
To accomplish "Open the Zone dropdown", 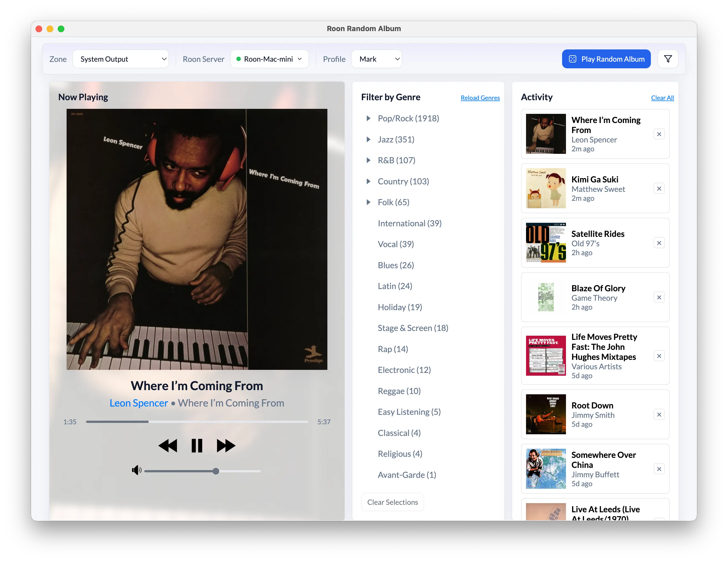I will (x=121, y=59).
